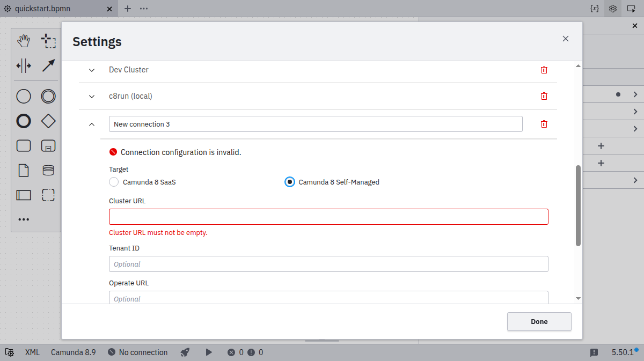Create a Gateway diamond
This screenshot has height=361, width=644.
tap(48, 121)
